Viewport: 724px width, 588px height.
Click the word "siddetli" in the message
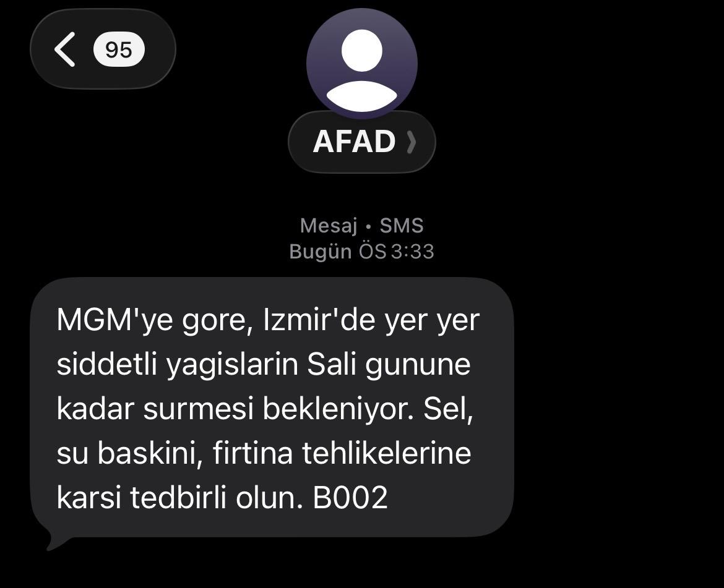(106, 364)
